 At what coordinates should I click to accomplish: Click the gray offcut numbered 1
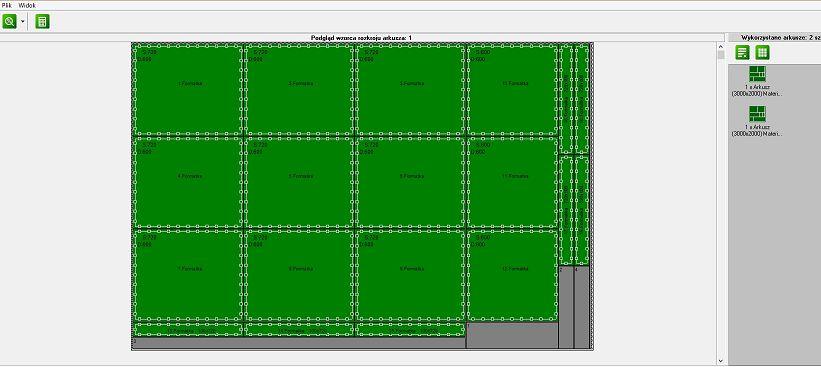click(512, 336)
